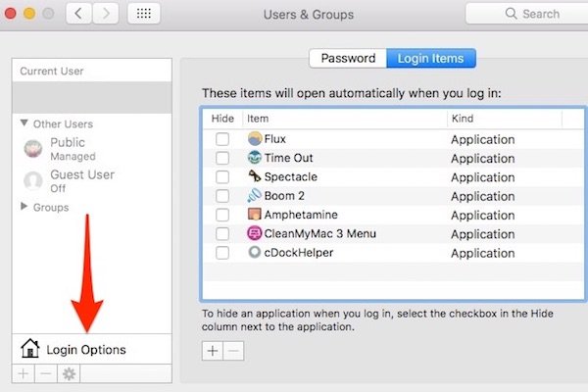Viewport: 588px width, 392px height.
Task: Select the Time Out app icon
Action: pos(255,158)
